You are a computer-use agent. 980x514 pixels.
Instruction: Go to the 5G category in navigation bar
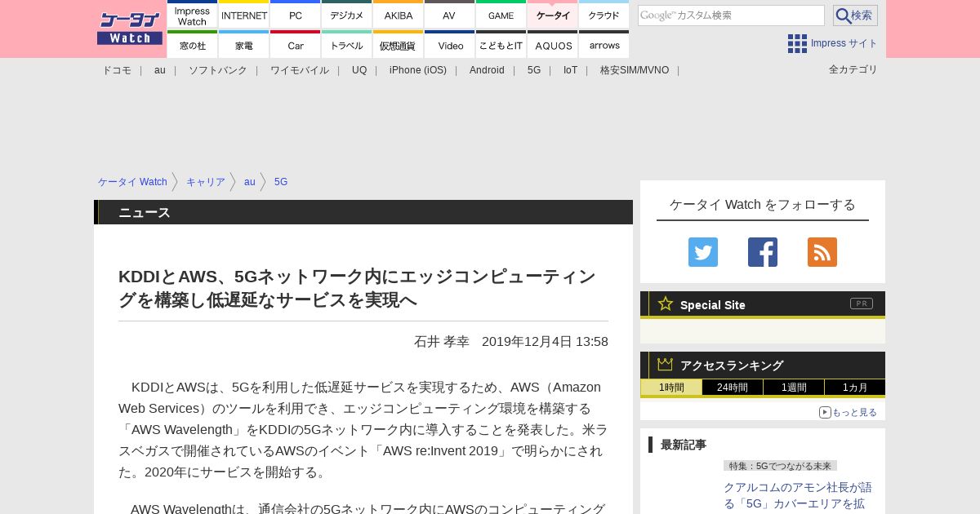click(534, 70)
